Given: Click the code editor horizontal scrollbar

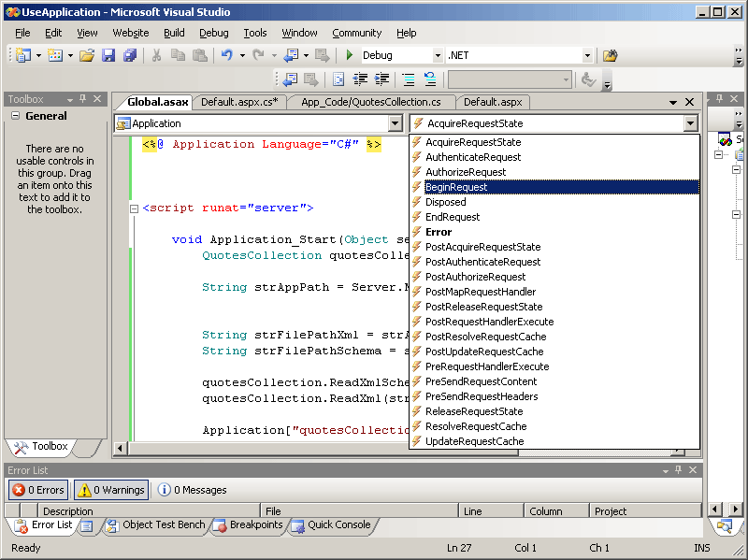Looking at the screenshot, I should (x=262, y=449).
